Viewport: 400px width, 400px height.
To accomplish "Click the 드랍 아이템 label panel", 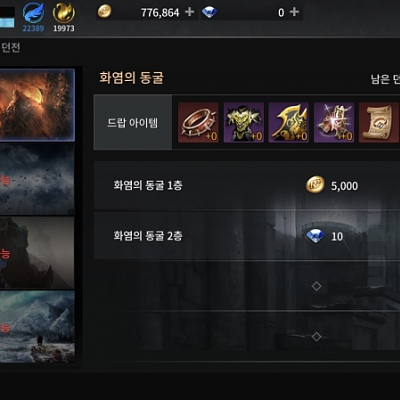I will (133, 122).
